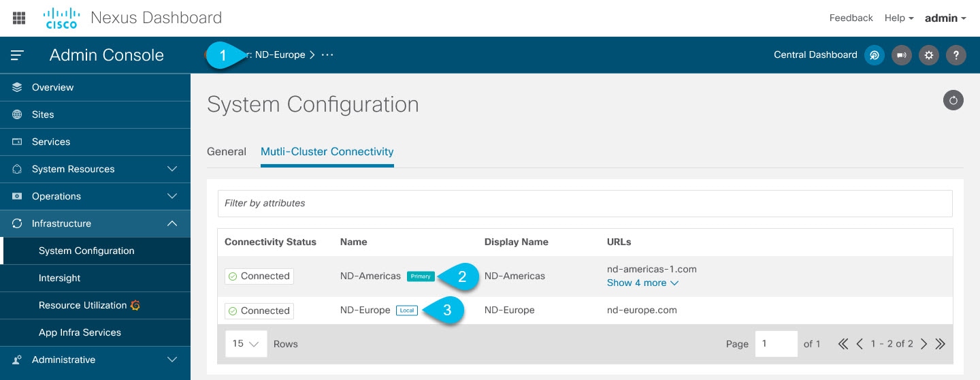Expand Administrative menu chevron
The image size is (980, 380).
point(172,360)
